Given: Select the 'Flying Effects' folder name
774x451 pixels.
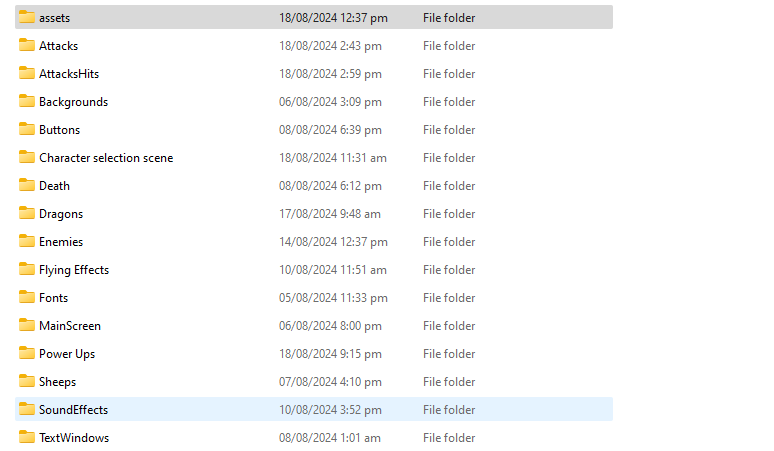Looking at the screenshot, I should [74, 270].
